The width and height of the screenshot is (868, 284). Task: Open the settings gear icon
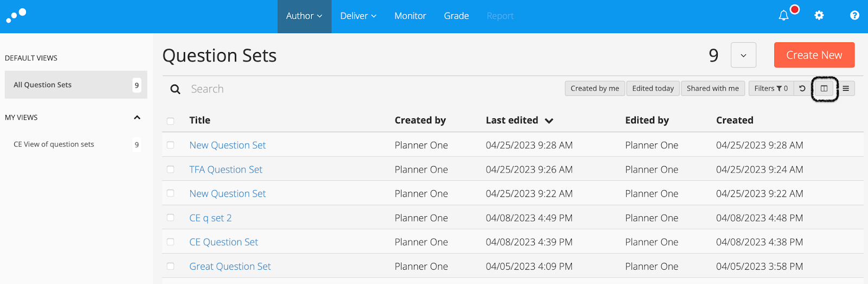click(x=819, y=16)
